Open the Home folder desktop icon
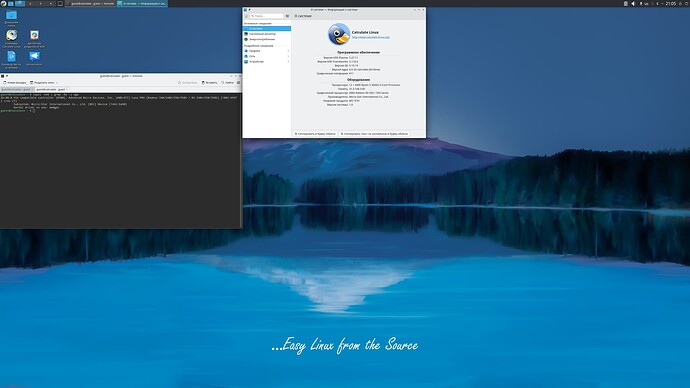Image resolution: width=690 pixels, height=388 pixels. [11, 18]
